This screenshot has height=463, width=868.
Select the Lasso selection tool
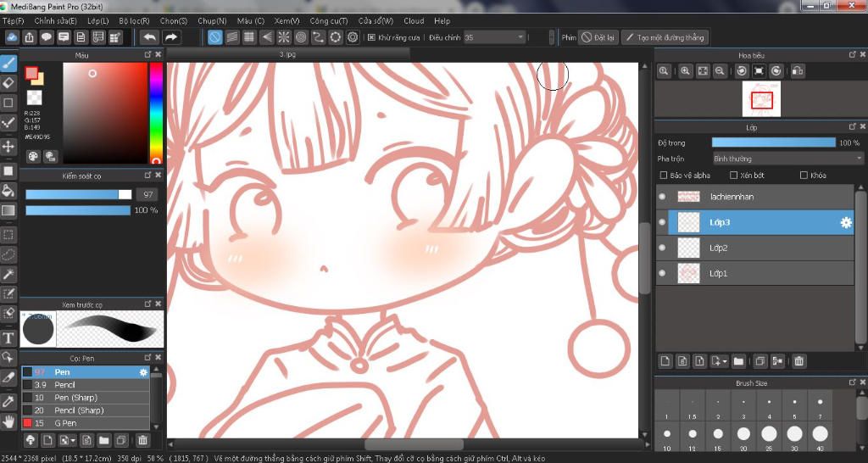pos(8,254)
